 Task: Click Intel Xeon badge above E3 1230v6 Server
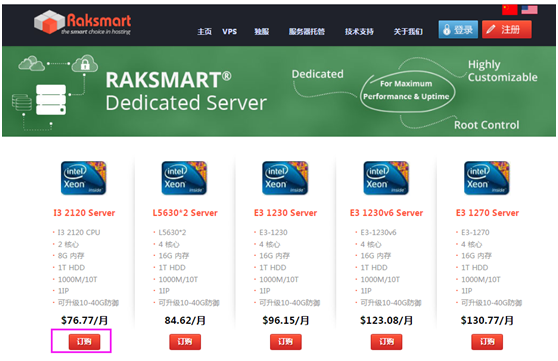pyautogui.click(x=386, y=178)
